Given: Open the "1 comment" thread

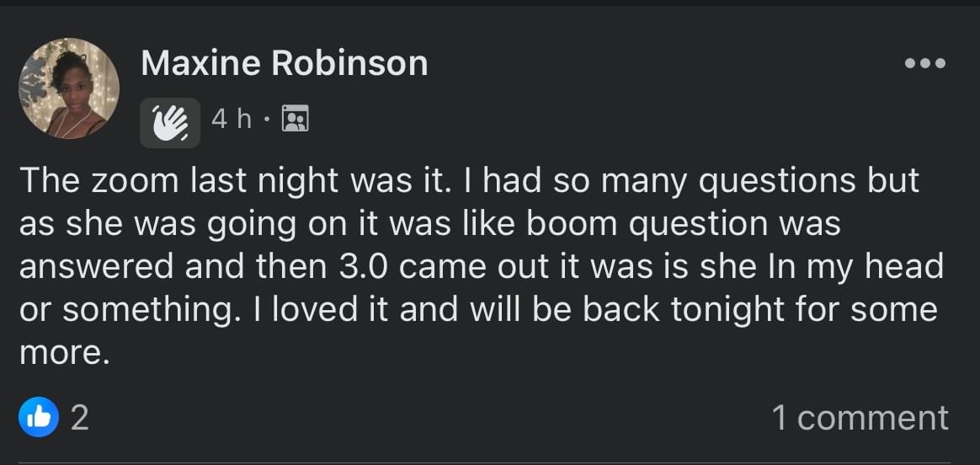Looking at the screenshot, I should click(x=860, y=418).
